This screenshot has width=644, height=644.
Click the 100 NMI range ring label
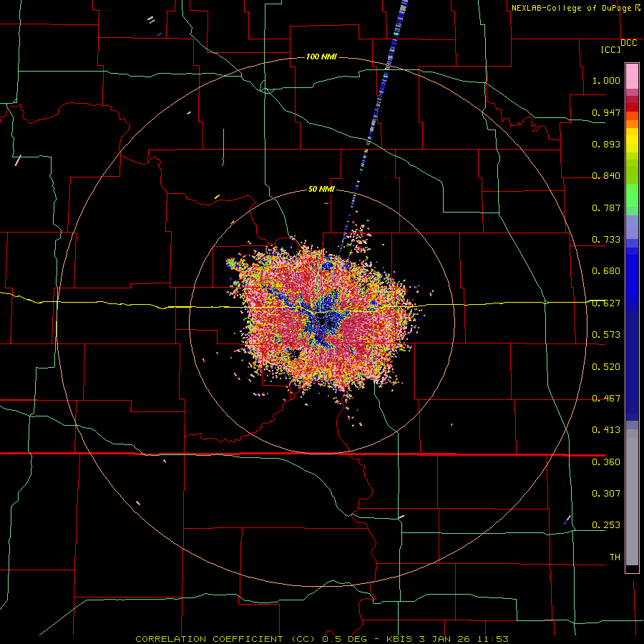click(321, 57)
